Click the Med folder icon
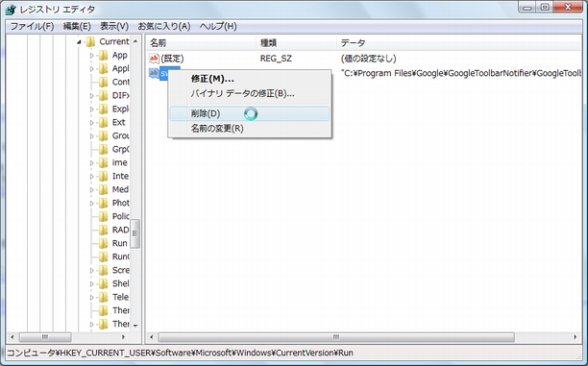The height and width of the screenshot is (366, 588). click(103, 190)
